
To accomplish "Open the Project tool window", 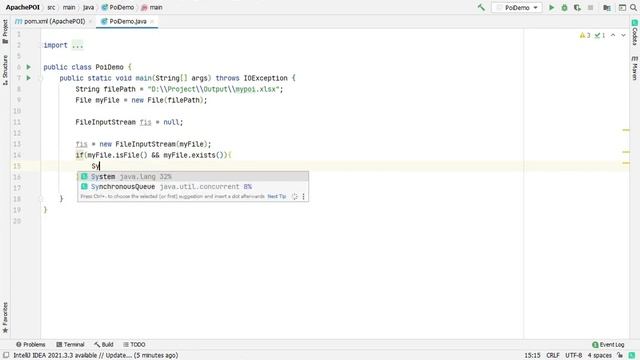I will [5, 32].
